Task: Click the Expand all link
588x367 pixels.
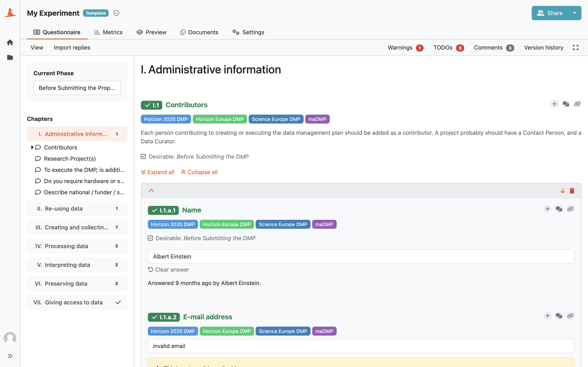Action: coord(157,172)
